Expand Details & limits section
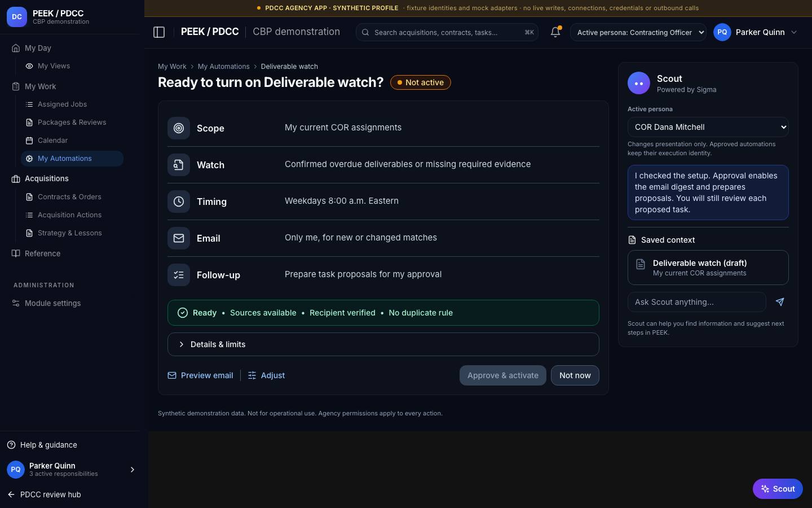Screen dimensions: 812x508 pos(383,344)
